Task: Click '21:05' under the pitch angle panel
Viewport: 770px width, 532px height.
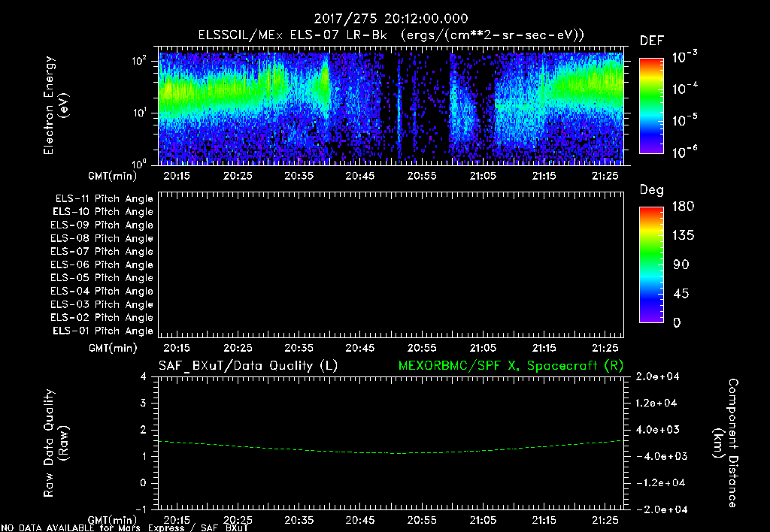Action: pyautogui.click(x=483, y=348)
